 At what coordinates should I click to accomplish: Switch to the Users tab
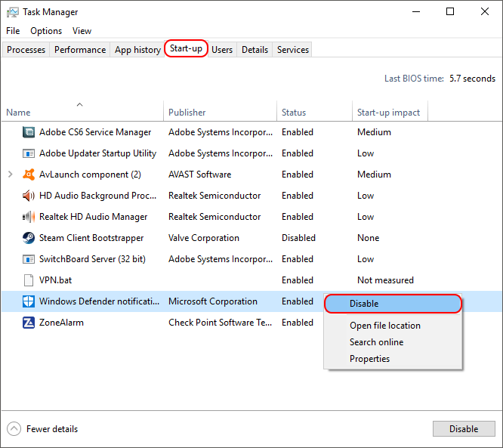tap(222, 50)
